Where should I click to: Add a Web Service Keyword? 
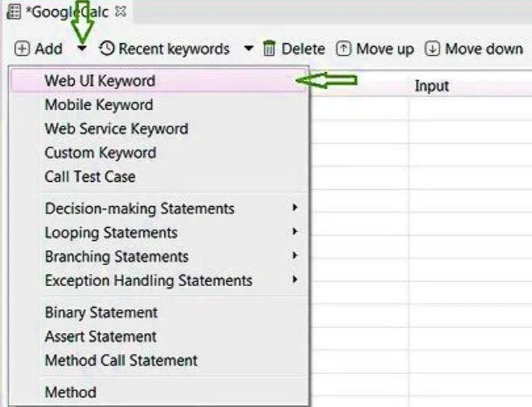point(116,129)
